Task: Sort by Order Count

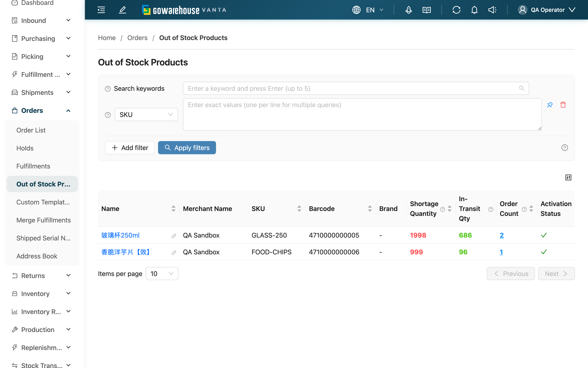Action: (531, 209)
